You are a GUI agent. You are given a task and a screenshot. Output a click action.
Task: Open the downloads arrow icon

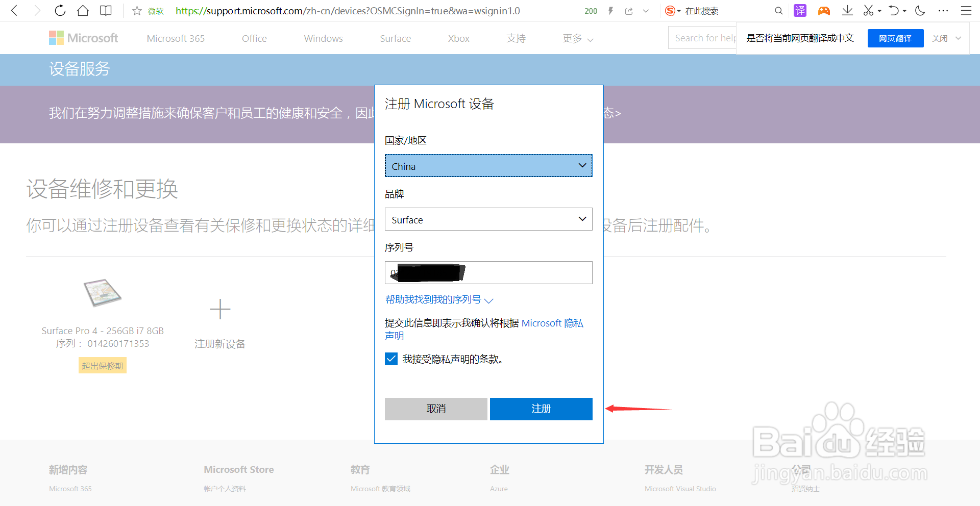(x=847, y=11)
